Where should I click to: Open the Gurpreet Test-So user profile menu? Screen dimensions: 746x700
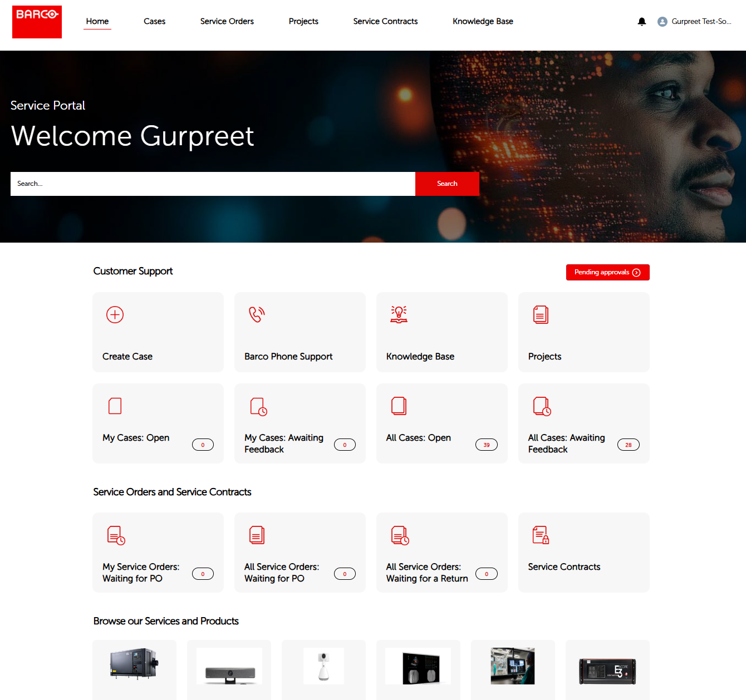click(x=695, y=22)
